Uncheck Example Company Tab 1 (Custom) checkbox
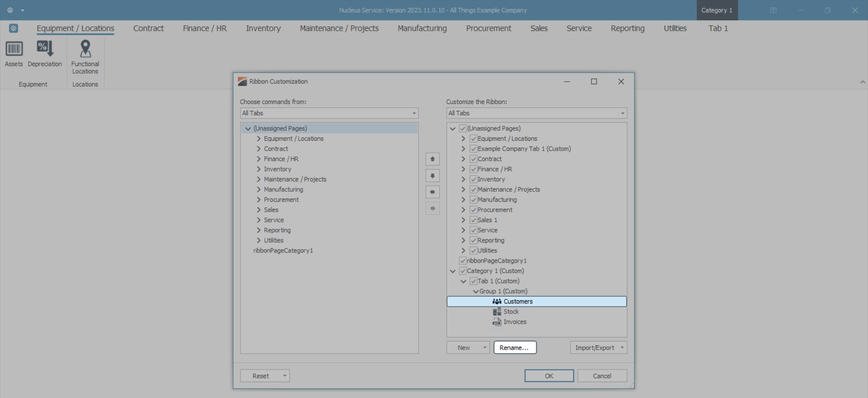The width and height of the screenshot is (868, 398). point(473,149)
